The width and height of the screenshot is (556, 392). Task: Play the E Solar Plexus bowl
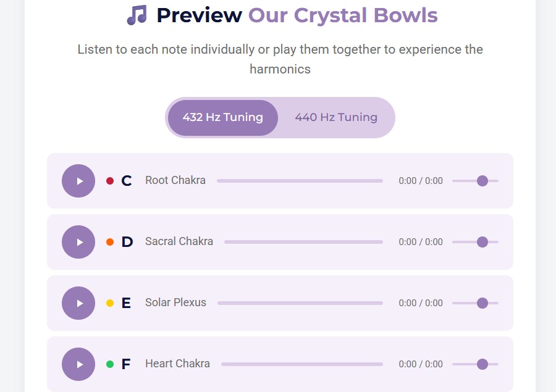78,302
